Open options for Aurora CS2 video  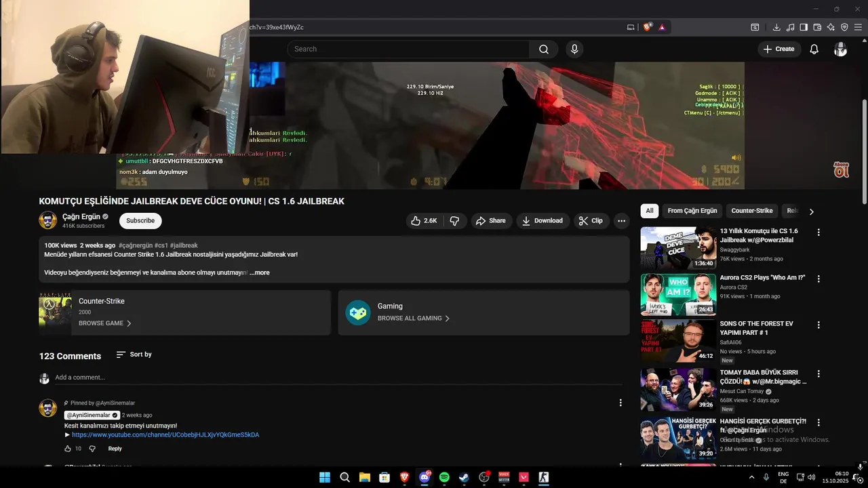pyautogui.click(x=818, y=279)
